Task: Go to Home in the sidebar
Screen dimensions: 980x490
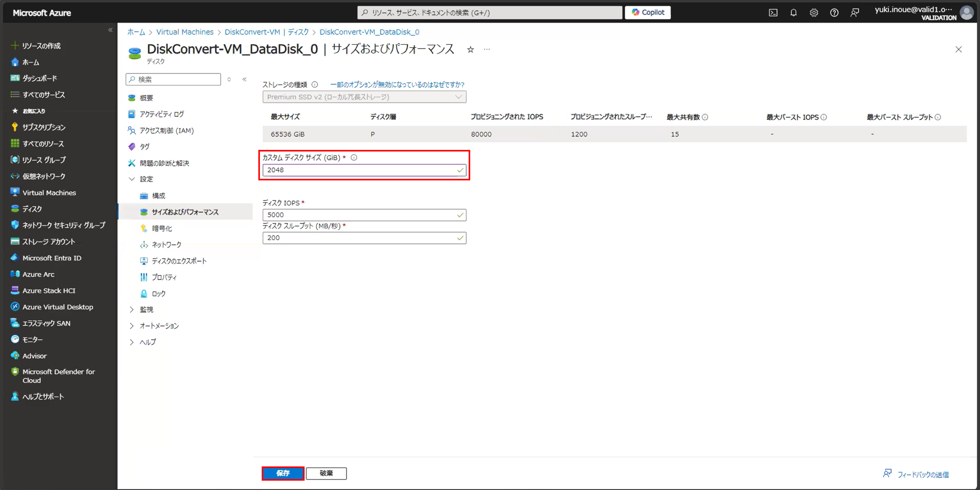Action: [25, 62]
